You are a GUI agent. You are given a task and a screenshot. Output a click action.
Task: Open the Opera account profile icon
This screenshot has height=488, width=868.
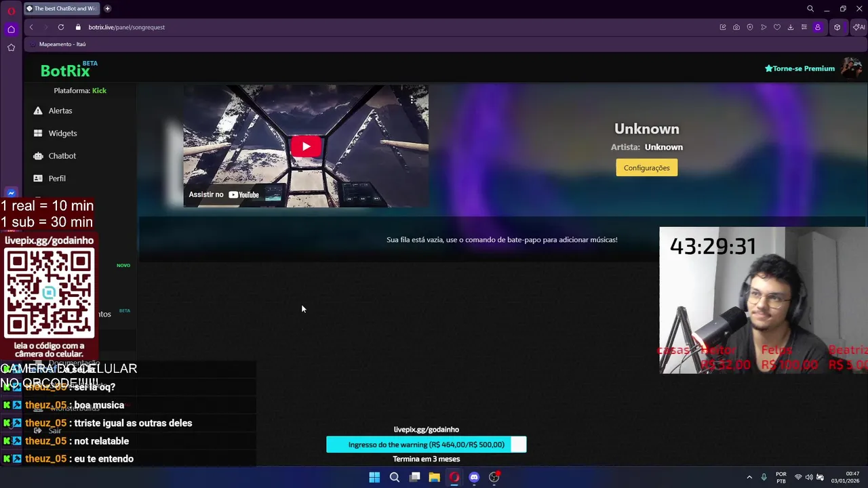[x=818, y=27]
